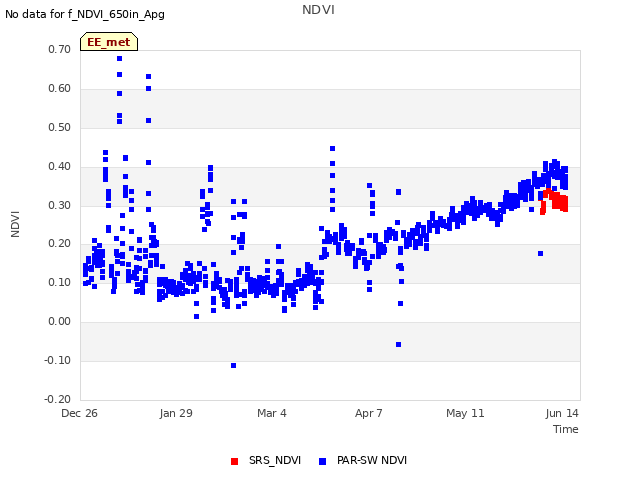This screenshot has height=480, width=640.
Task: Click the Jun 14 x-axis label
Action: 562,413
